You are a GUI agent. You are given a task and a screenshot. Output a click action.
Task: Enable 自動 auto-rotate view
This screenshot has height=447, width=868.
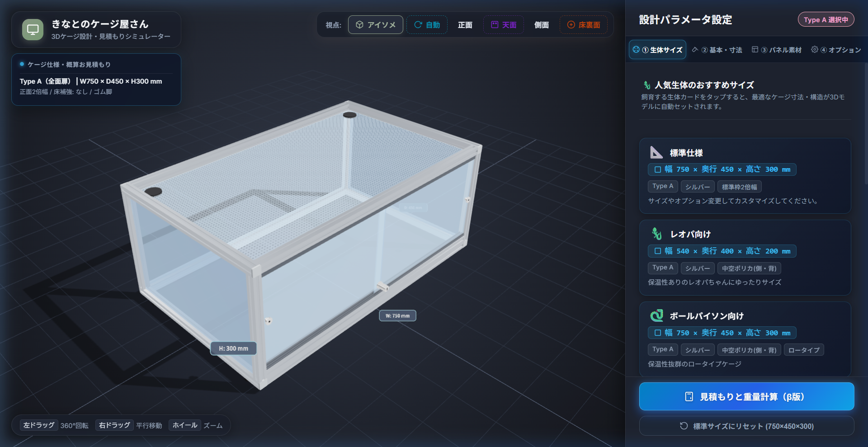[427, 25]
